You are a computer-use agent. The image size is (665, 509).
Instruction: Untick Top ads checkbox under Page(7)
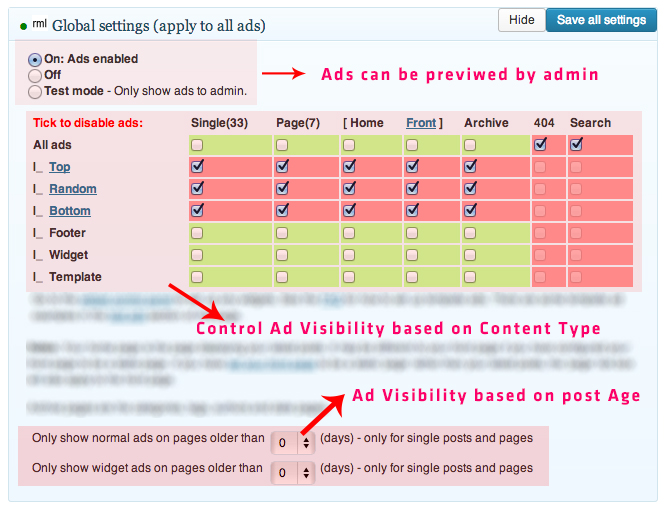point(282,166)
